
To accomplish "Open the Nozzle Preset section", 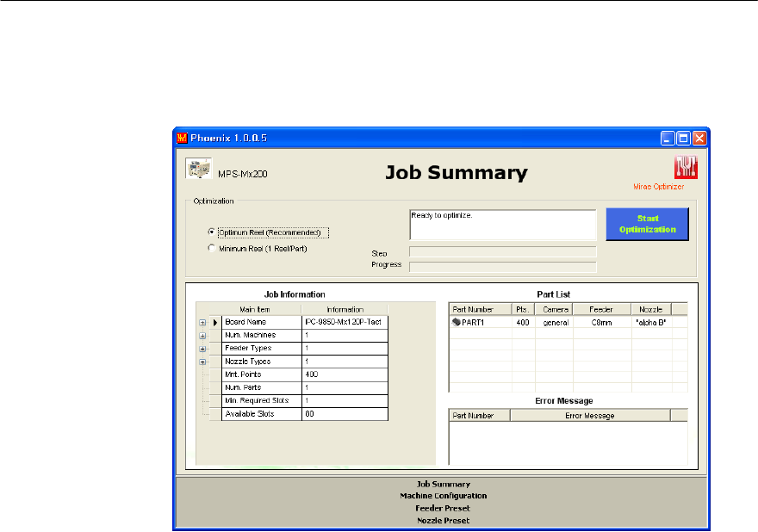I will 444,521.
